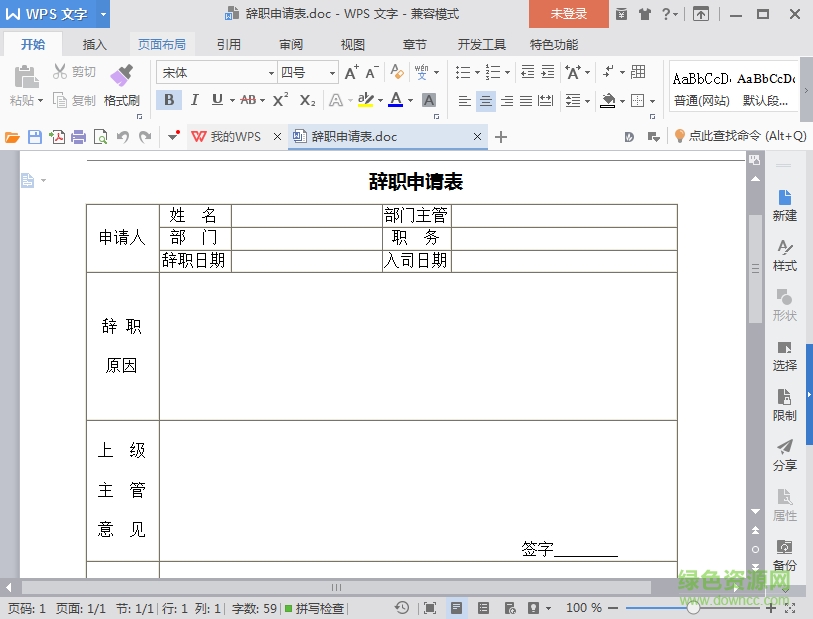Toggle underline formatting
813x619 pixels.
(x=218, y=100)
